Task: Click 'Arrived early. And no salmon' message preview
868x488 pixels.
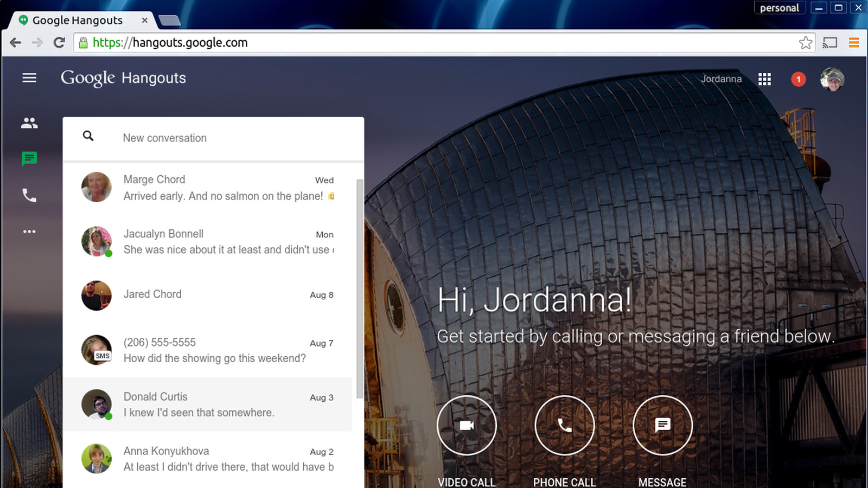Action: 228,196
